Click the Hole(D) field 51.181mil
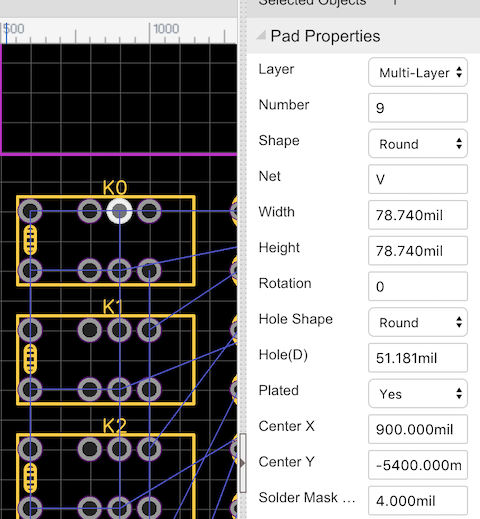The width and height of the screenshot is (480, 519). 418,358
